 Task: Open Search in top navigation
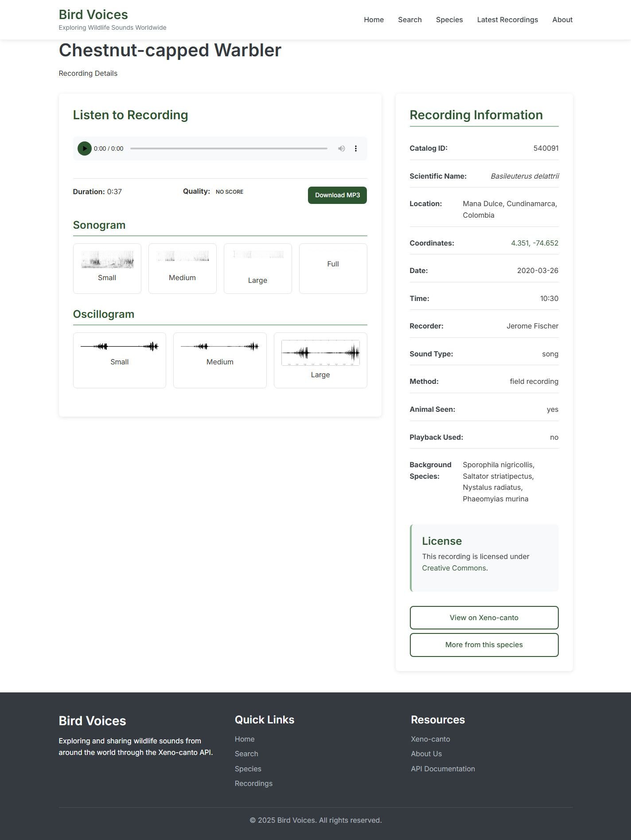(410, 20)
